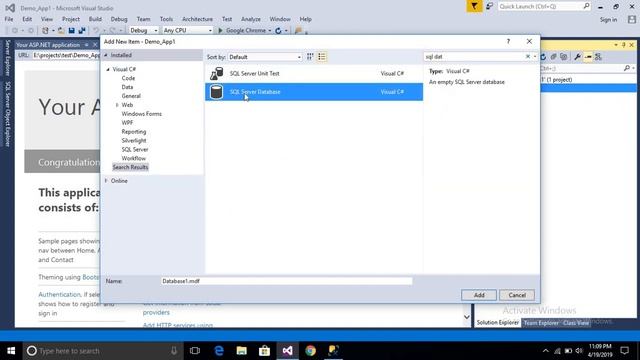640x360 pixels.
Task: Switch templates to medium icons list view
Action: point(322,57)
